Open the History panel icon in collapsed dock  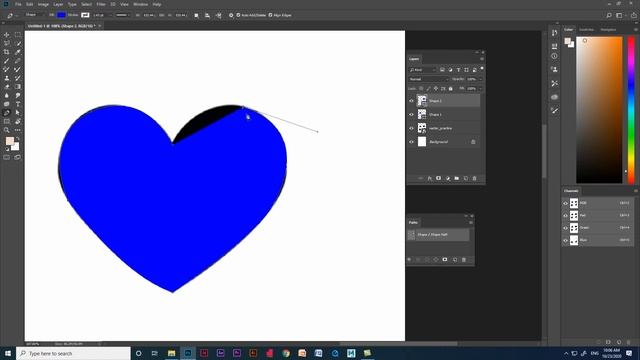click(554, 33)
